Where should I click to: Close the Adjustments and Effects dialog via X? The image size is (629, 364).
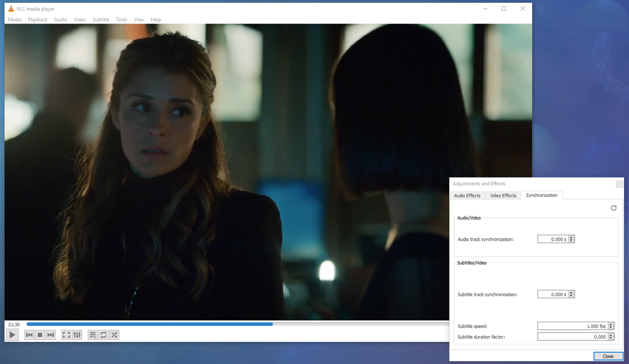(619, 184)
